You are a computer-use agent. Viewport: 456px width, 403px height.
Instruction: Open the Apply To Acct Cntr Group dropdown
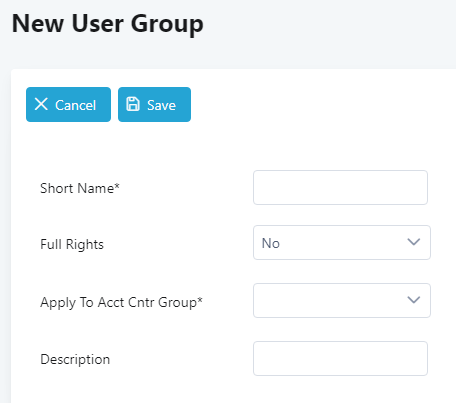pos(342,300)
